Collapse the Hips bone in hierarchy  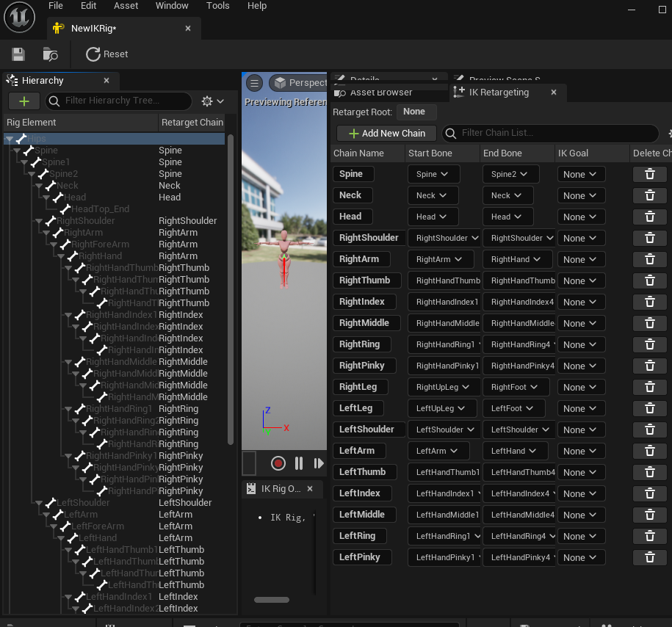coord(10,139)
